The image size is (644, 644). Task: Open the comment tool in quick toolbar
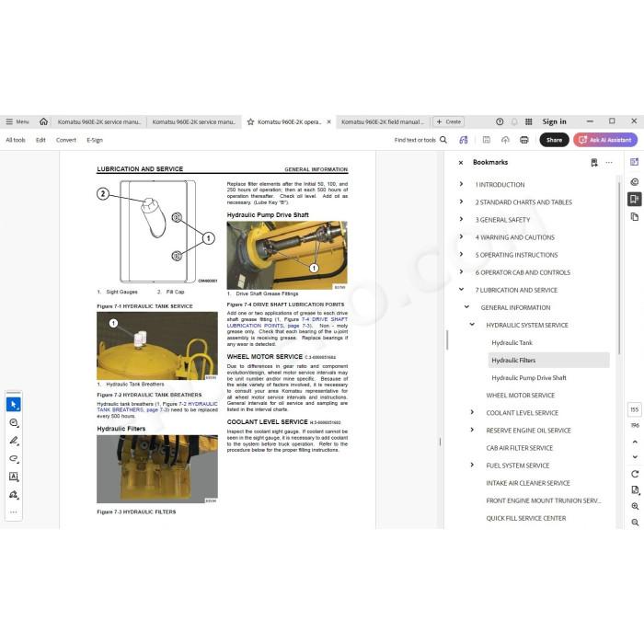pos(14,422)
